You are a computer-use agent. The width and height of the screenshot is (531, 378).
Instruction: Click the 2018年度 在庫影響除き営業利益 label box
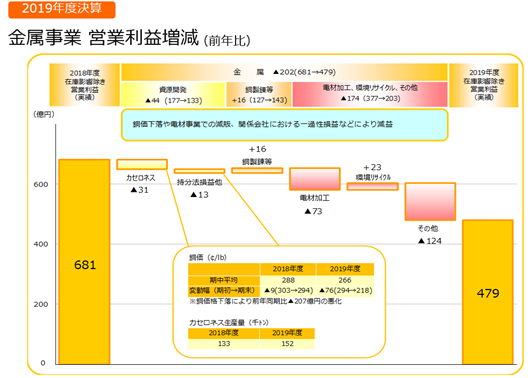(x=85, y=85)
